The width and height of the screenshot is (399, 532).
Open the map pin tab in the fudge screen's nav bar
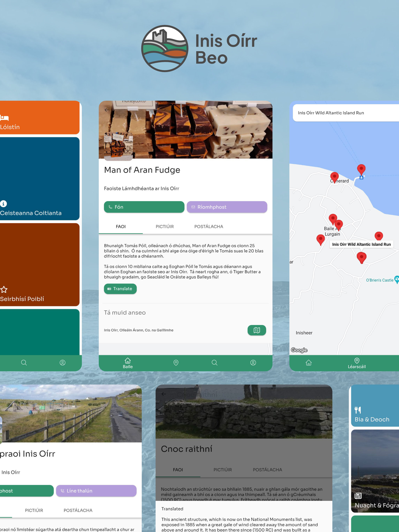tap(176, 362)
